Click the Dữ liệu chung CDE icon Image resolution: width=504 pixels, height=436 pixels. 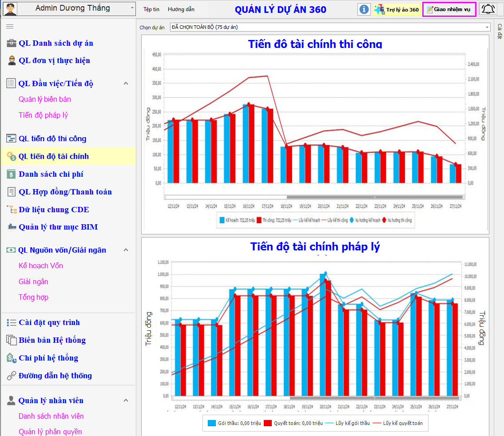pyautogui.click(x=12, y=210)
